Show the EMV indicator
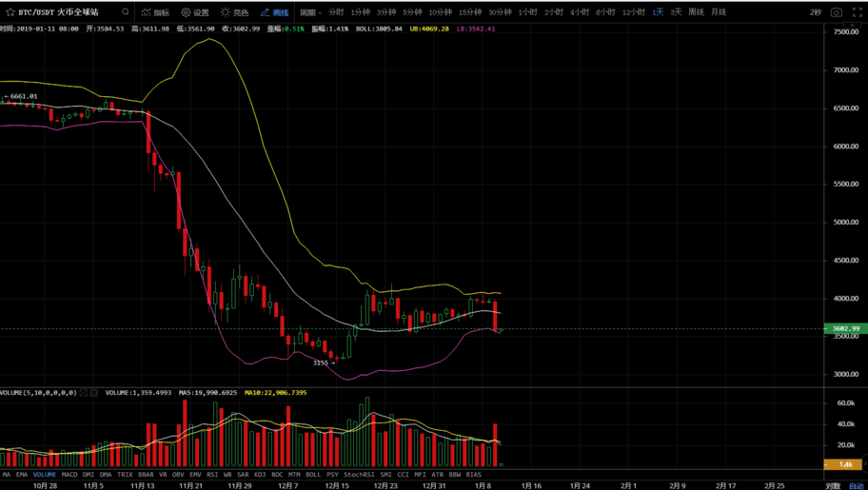This screenshot has height=490, width=868. point(195,475)
